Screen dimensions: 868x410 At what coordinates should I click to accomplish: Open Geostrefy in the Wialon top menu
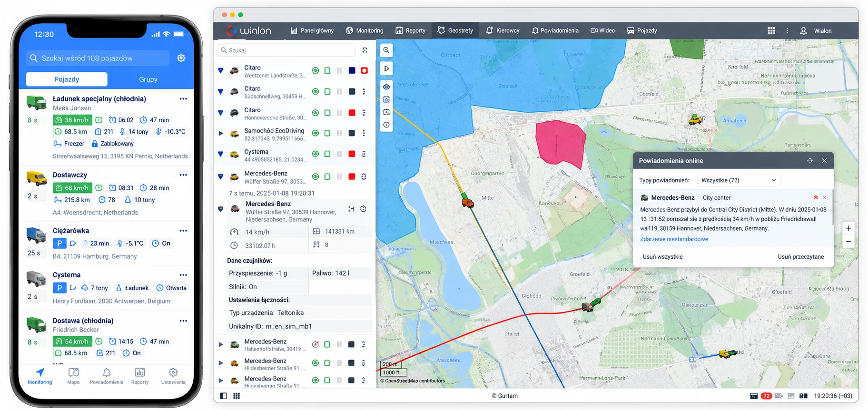(455, 30)
